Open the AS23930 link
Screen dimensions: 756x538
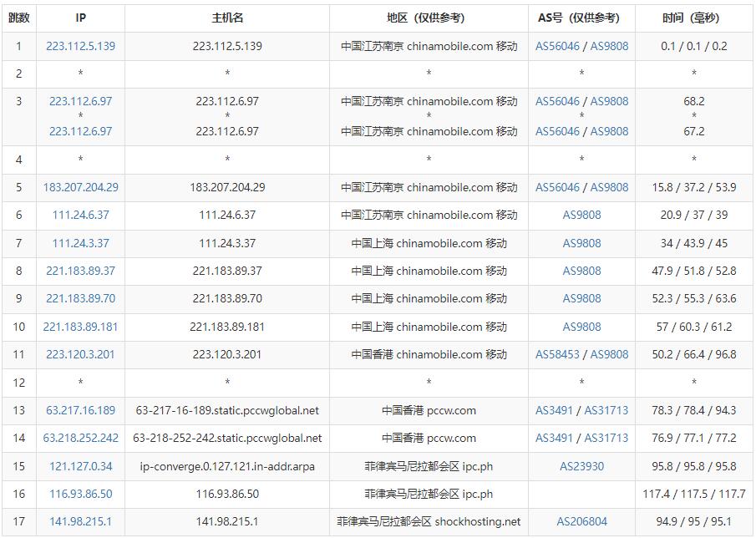pyautogui.click(x=582, y=466)
